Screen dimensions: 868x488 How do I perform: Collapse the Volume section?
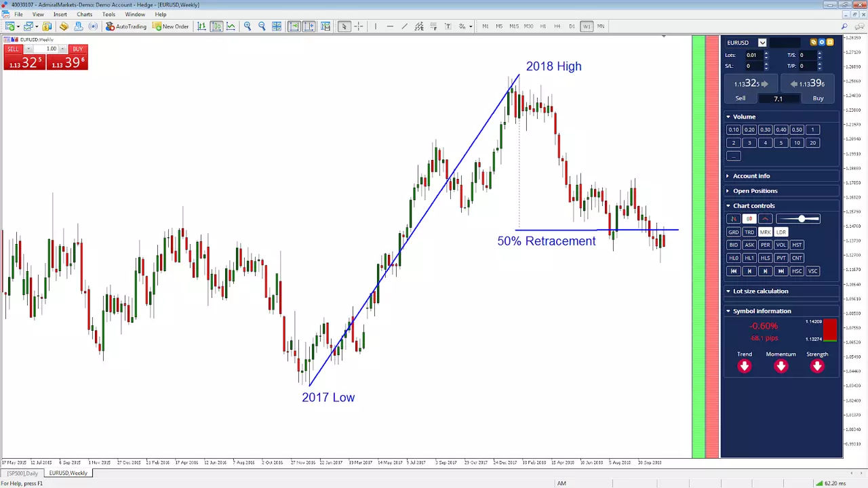pyautogui.click(x=728, y=117)
